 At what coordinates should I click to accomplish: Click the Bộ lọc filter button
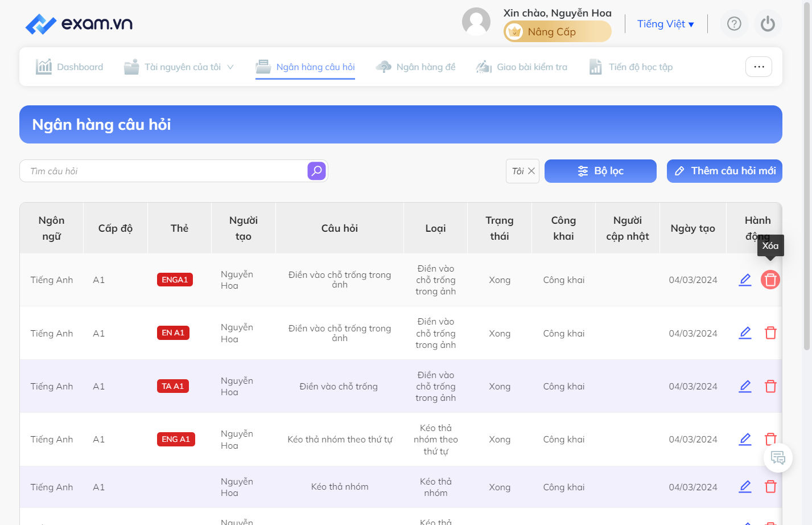[x=600, y=171]
